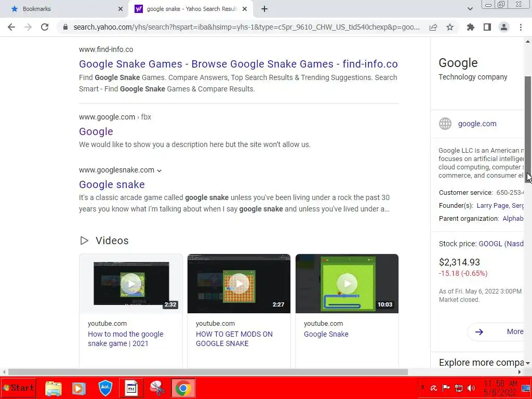Viewport: 532px width, 399px height.
Task: Click the padlock site info icon
Action: point(65,27)
